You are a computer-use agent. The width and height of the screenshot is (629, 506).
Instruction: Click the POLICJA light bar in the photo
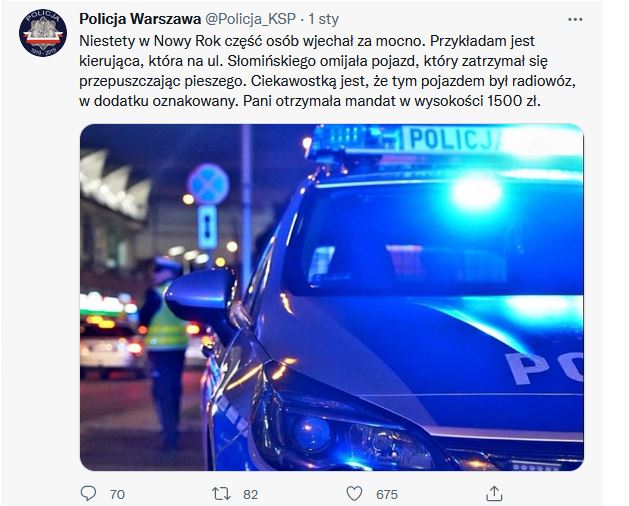click(445, 140)
